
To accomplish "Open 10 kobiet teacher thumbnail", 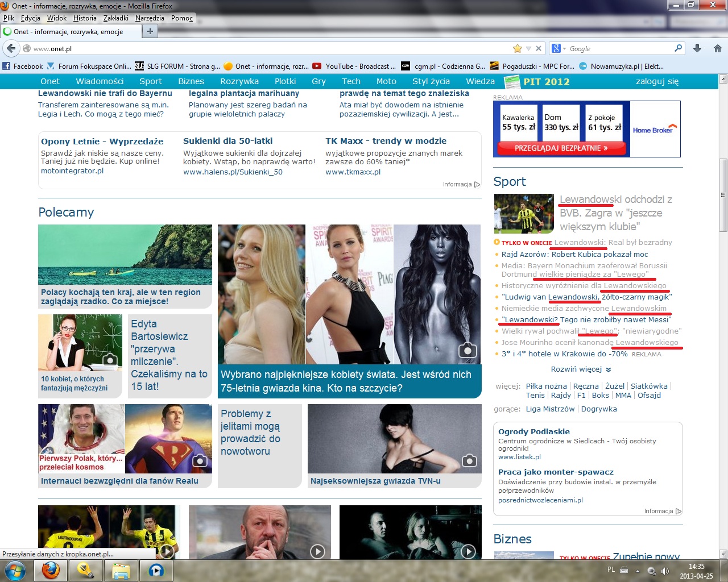I will pyautogui.click(x=80, y=342).
